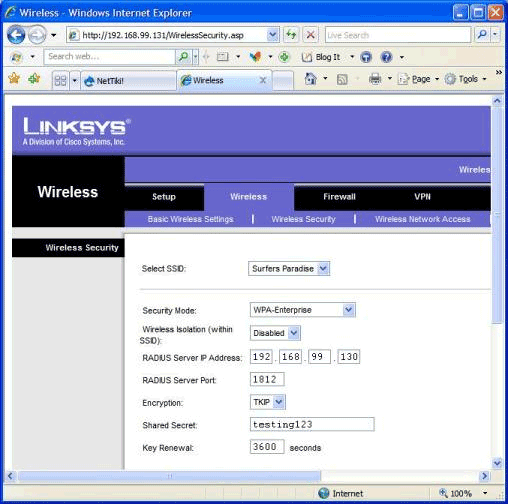The image size is (508, 504).
Task: Open the Basic Wireless Settings link
Action: 190,219
